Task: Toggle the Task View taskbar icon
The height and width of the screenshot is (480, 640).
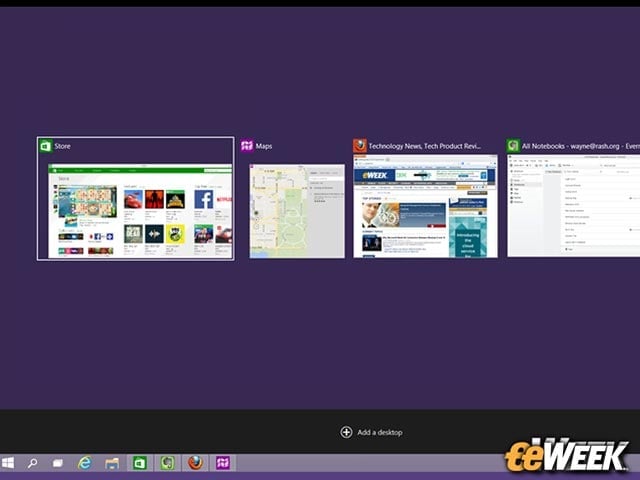Action: click(58, 463)
